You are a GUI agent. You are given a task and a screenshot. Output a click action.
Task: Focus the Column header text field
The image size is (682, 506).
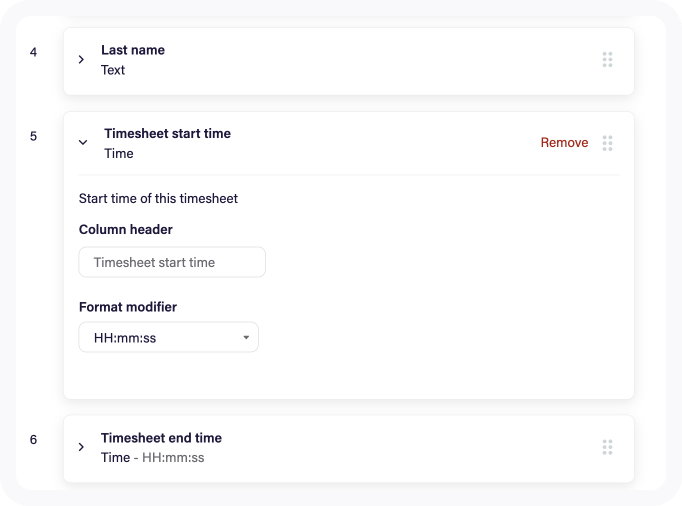coord(172,262)
